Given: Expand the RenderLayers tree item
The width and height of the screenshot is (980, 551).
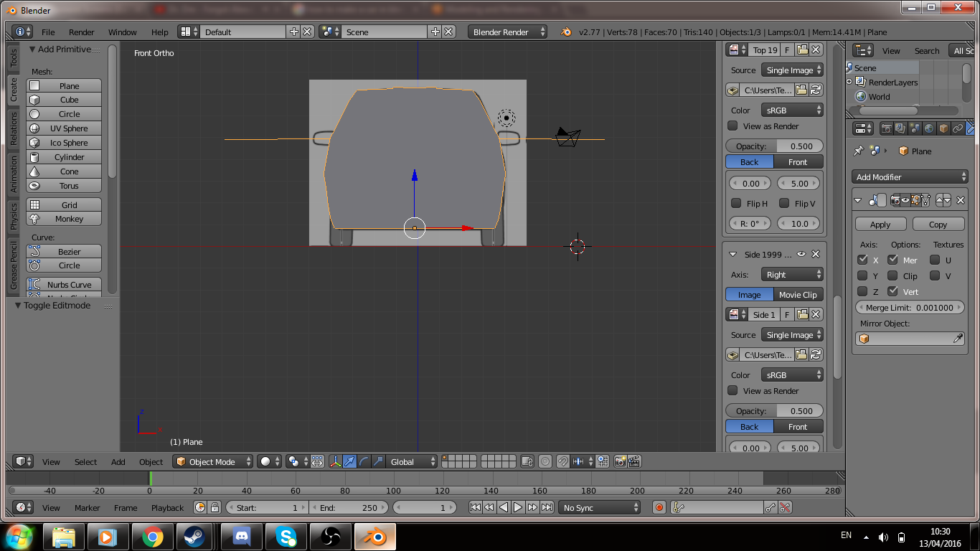Looking at the screenshot, I should [x=849, y=83].
